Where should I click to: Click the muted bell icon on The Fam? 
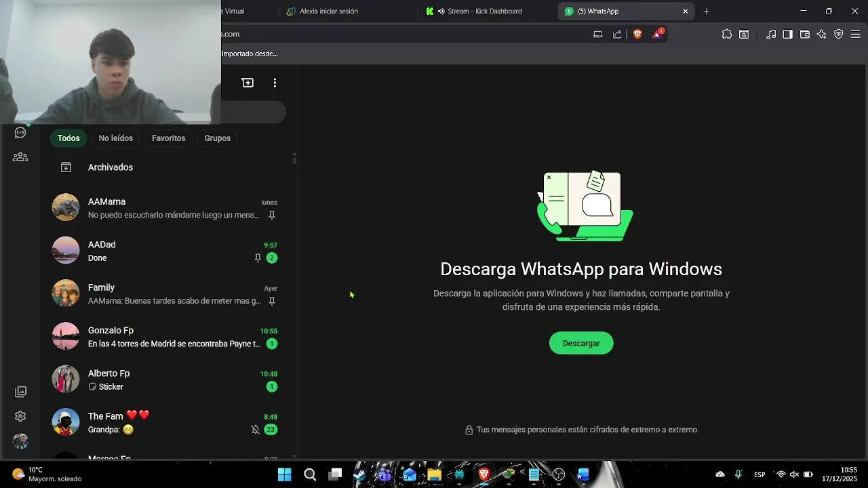(x=255, y=430)
